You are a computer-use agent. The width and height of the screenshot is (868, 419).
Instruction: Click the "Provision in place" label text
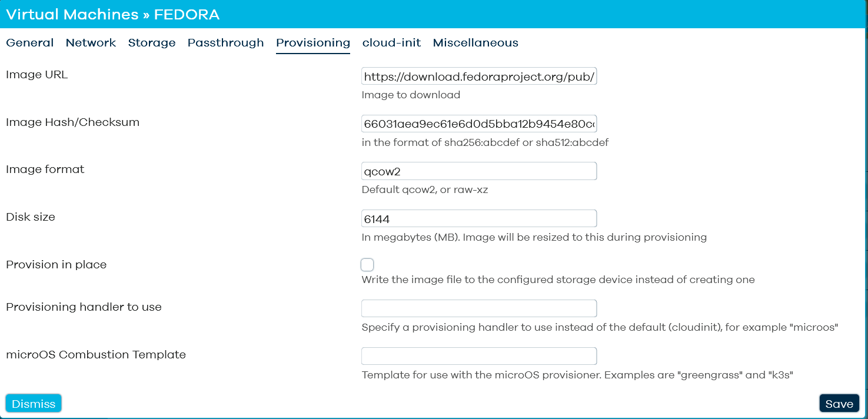click(56, 265)
